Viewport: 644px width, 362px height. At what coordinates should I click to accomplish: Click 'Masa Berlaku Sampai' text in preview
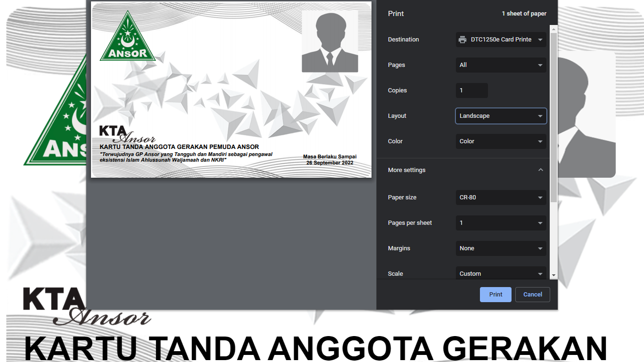(x=330, y=156)
